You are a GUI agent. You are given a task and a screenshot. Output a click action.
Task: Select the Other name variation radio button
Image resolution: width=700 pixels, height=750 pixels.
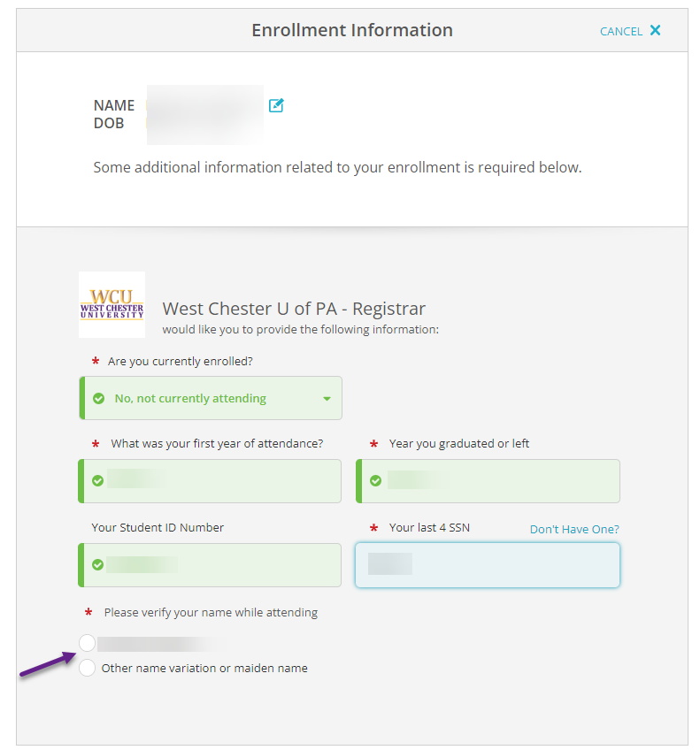87,669
